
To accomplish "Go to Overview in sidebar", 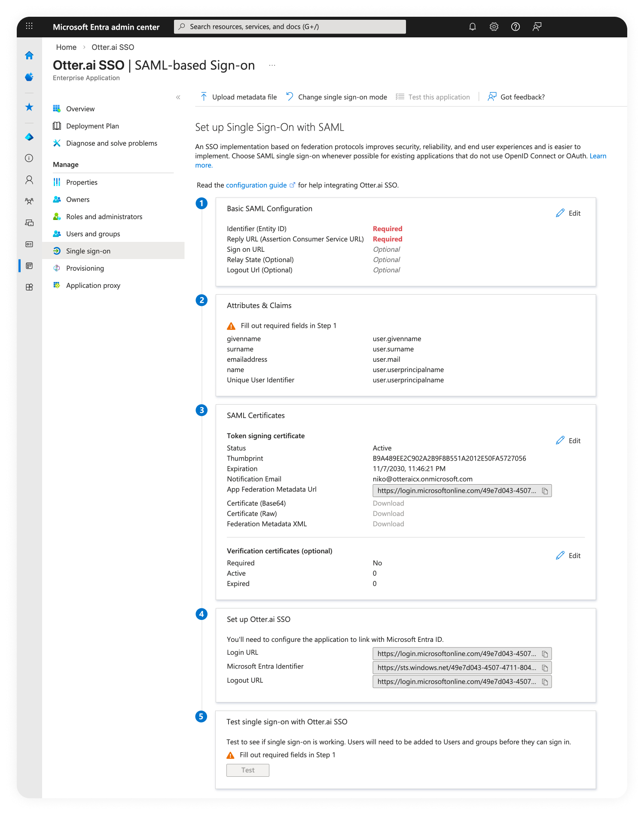I will (x=80, y=109).
